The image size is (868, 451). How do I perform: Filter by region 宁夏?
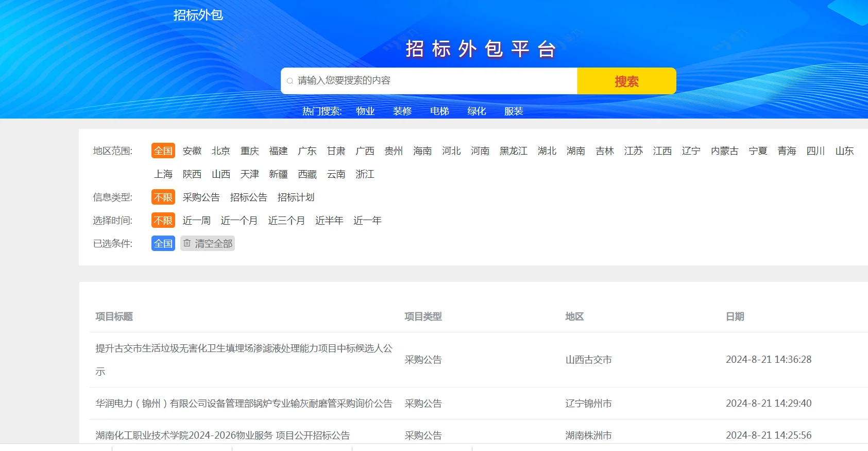pyautogui.click(x=758, y=151)
